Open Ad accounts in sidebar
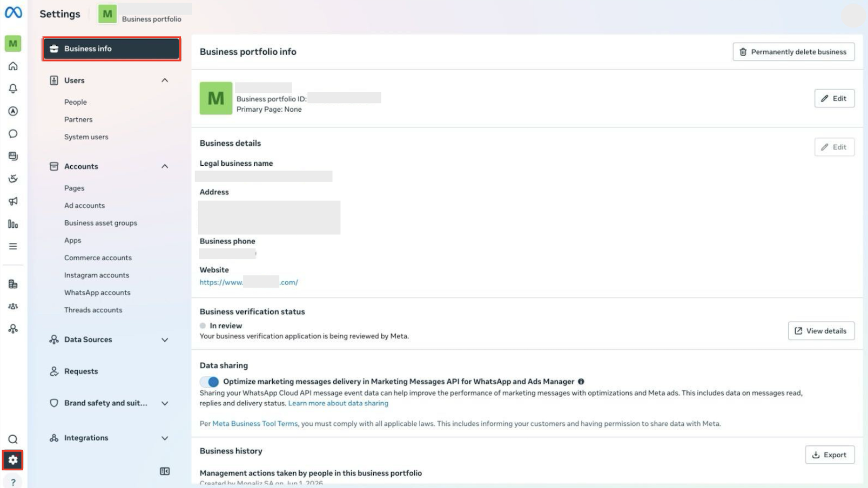Viewport: 868px width, 488px height. coord(84,206)
